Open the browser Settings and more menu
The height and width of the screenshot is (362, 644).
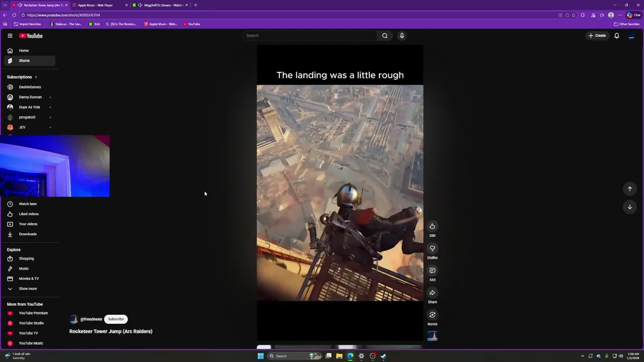tap(620, 15)
